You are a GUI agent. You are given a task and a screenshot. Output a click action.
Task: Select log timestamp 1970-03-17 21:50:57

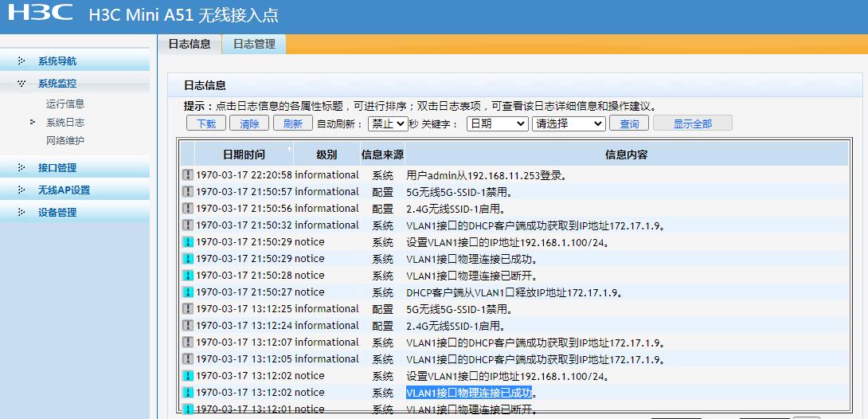click(x=244, y=192)
